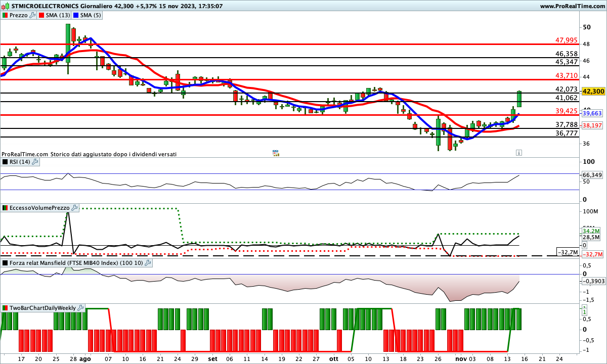Viewport: 607px width, 364px height.
Task: Select the SMA (5) legend label
Action: (91, 15)
